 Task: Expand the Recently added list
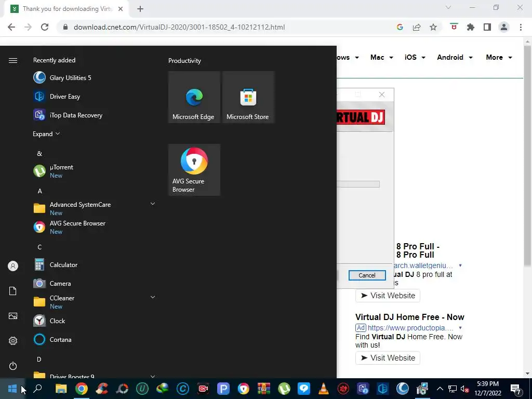pos(46,134)
